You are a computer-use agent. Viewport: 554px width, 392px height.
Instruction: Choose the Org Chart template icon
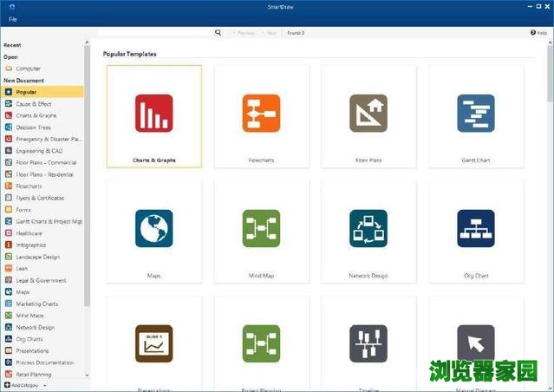pos(476,228)
